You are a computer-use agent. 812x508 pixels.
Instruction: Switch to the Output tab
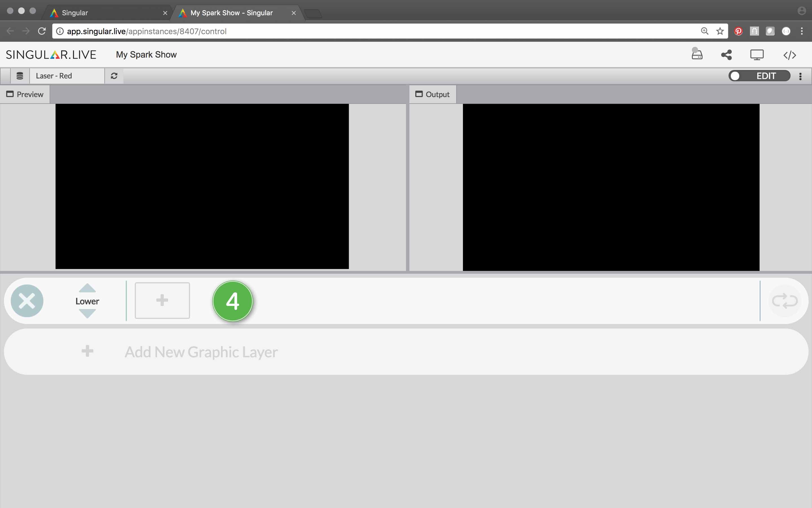pos(433,95)
